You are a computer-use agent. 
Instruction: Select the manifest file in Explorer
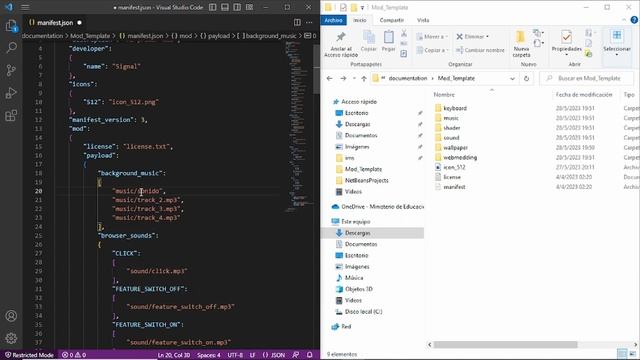[454, 187]
